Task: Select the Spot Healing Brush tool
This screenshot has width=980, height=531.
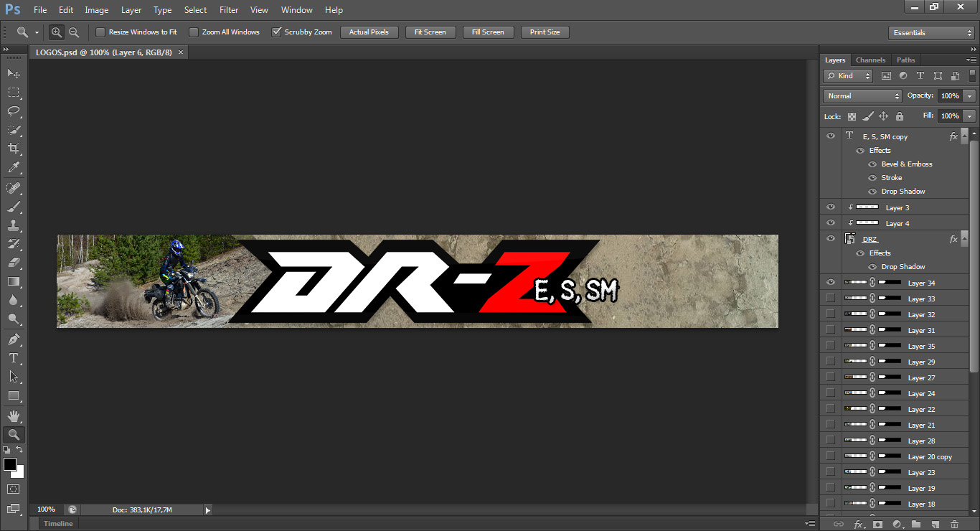Action: click(14, 188)
